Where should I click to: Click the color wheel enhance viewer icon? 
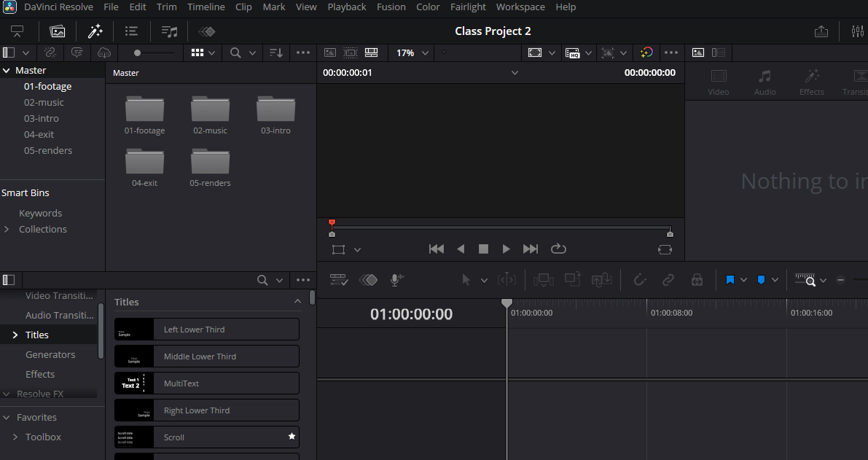[x=646, y=52]
